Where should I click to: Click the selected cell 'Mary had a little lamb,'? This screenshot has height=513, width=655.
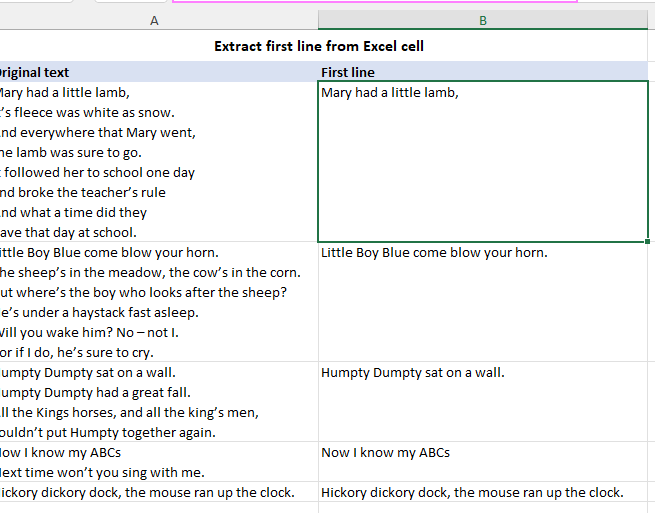click(x=484, y=160)
